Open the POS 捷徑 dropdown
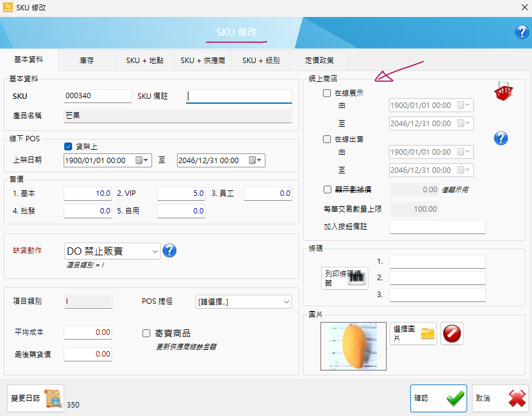Image resolution: width=532 pixels, height=416 pixels. [x=244, y=301]
